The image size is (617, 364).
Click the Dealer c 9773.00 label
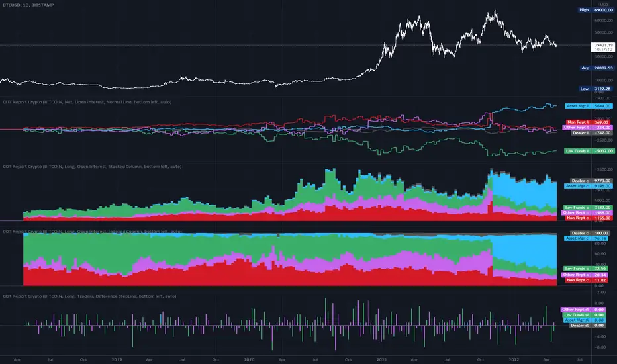click(x=591, y=181)
